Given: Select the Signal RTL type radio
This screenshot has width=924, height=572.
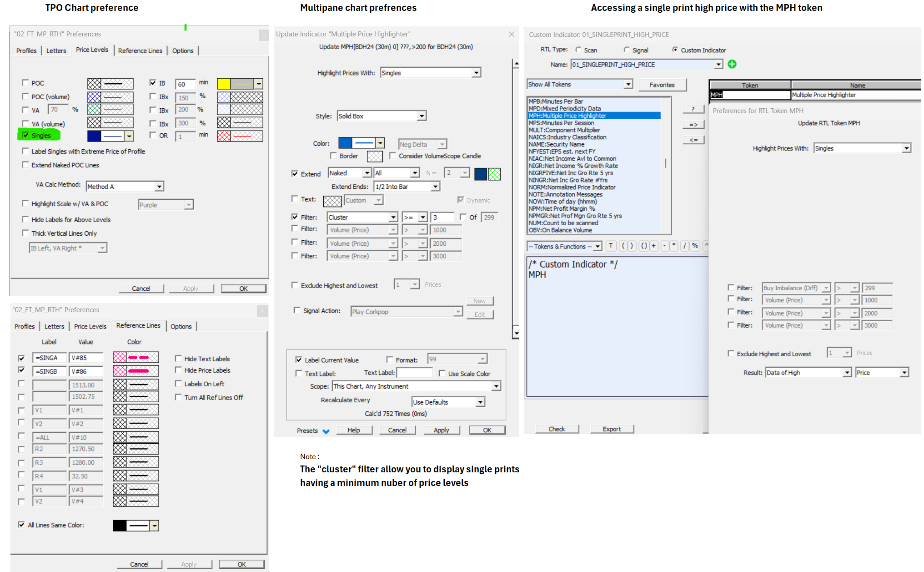Looking at the screenshot, I should 627,50.
